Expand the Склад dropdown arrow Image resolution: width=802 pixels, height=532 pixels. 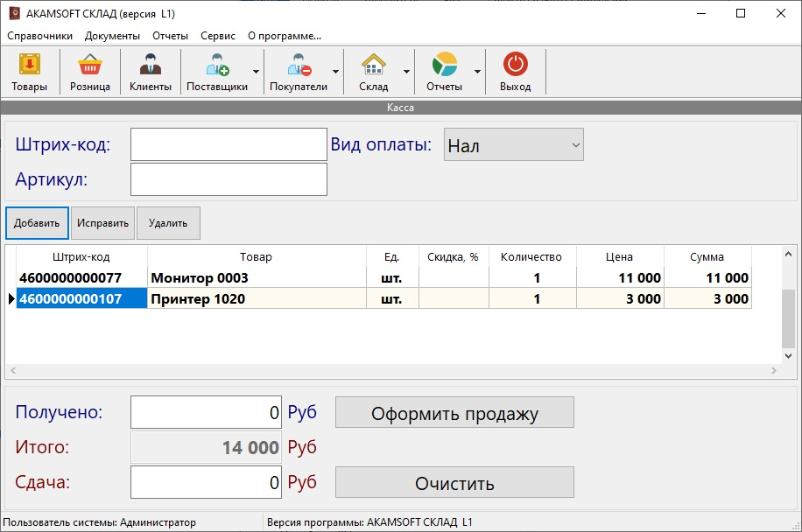406,72
